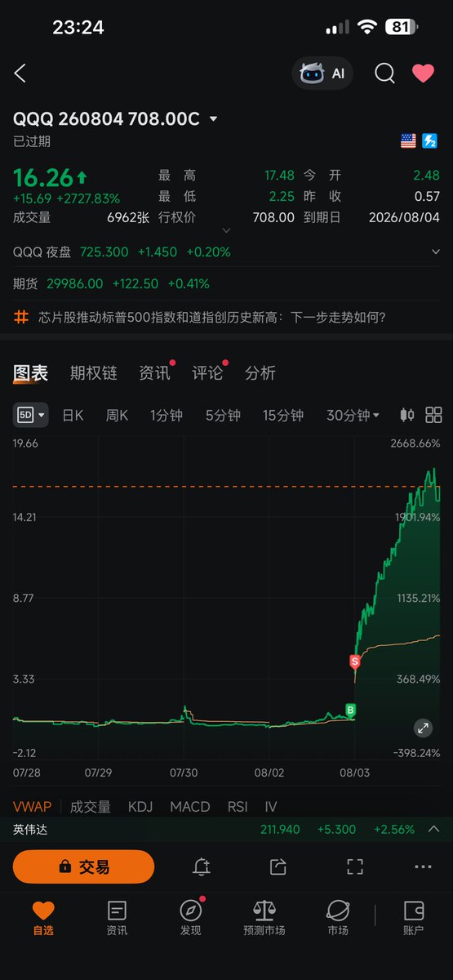The width and height of the screenshot is (453, 980).
Task: Tap the bracket-corners icon in the bottom toolbar
Action: click(354, 866)
